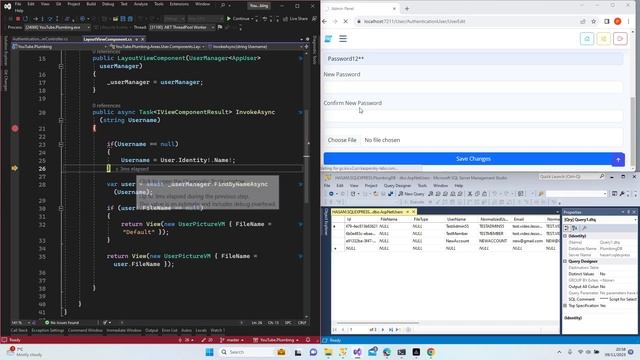Image resolution: width=640 pixels, height=360 pixels.
Task: Click the No Issues Found status indicator
Action: point(62,322)
